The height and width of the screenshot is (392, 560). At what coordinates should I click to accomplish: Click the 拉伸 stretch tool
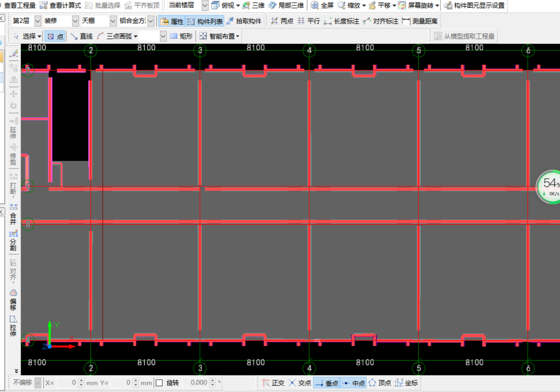point(13,326)
